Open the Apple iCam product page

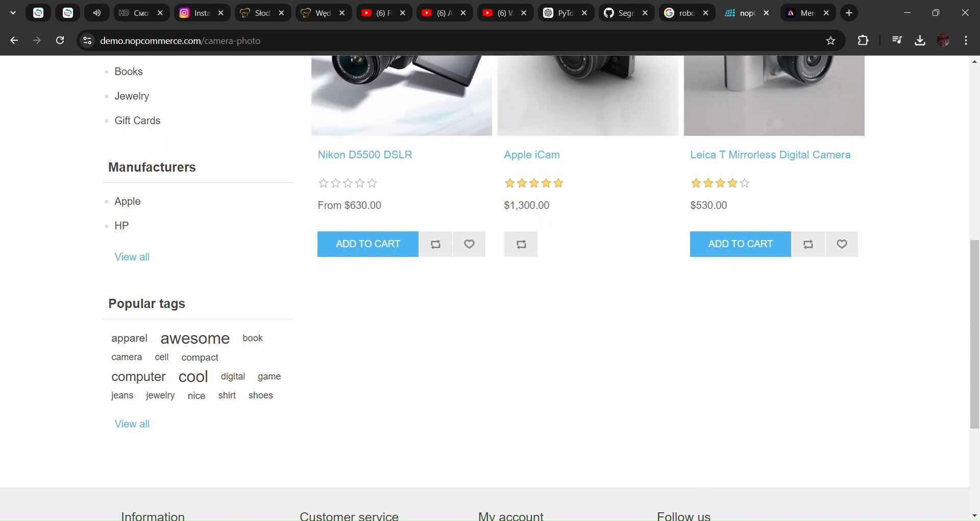532,155
